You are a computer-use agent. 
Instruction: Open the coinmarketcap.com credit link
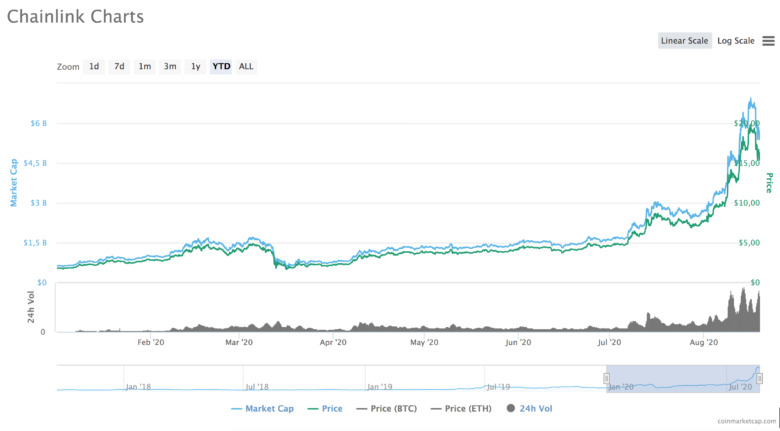745,421
